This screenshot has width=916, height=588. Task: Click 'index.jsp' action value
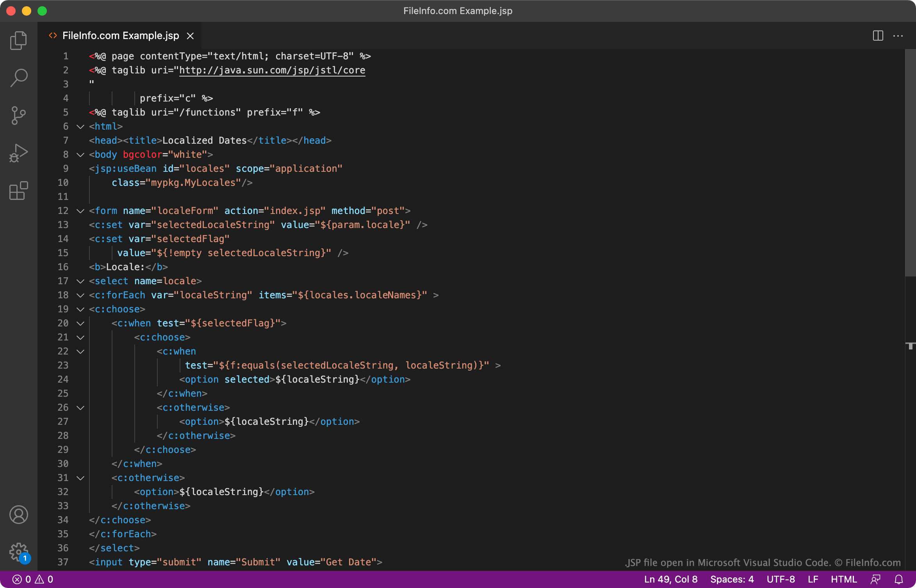click(x=295, y=211)
